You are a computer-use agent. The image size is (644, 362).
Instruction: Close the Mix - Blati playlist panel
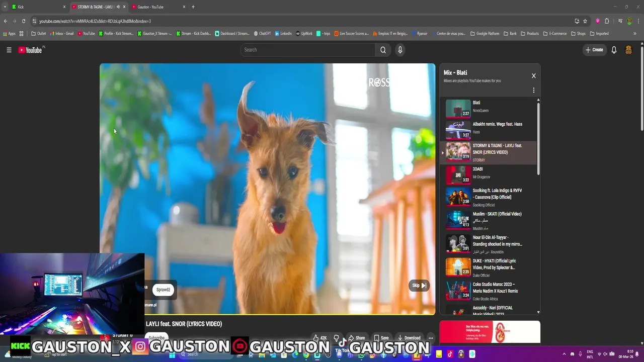click(534, 76)
